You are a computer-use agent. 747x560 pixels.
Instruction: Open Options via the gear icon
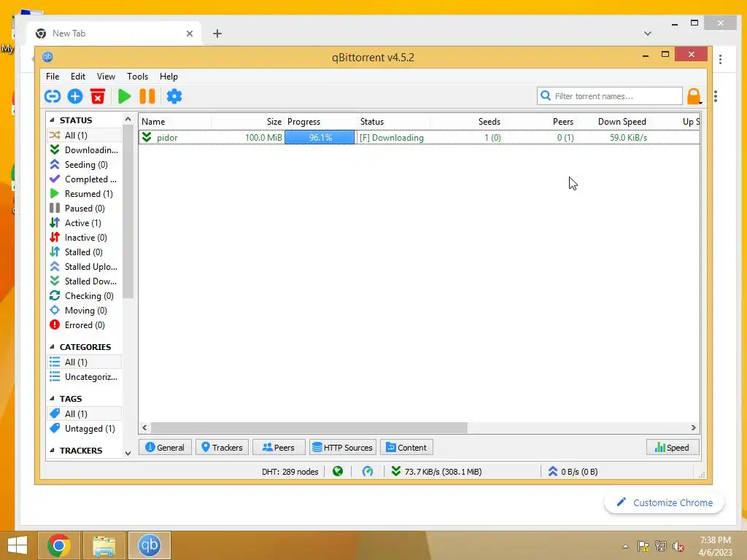coord(174,96)
